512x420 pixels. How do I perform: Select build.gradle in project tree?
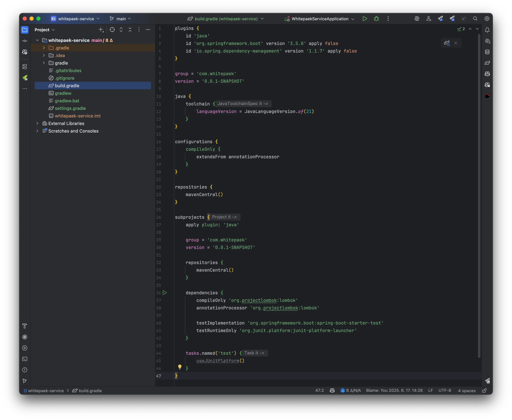[x=93, y=86]
